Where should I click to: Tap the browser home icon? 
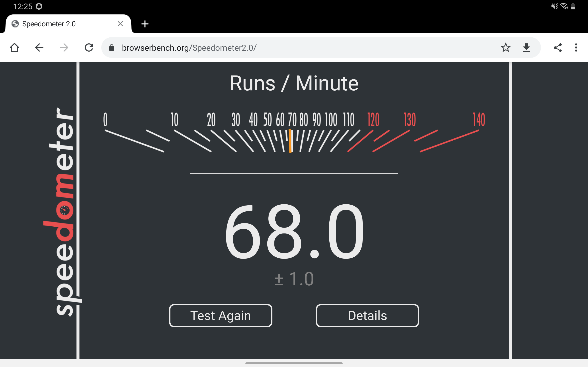(x=14, y=47)
